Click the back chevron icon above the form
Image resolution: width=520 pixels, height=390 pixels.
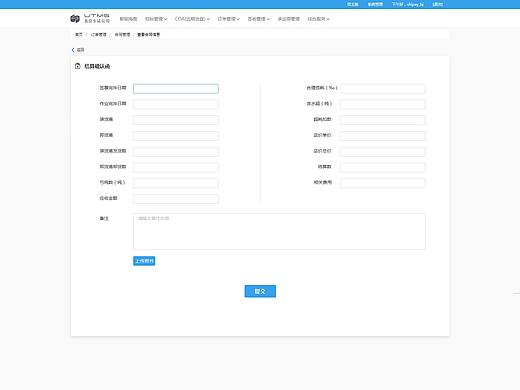coord(73,50)
